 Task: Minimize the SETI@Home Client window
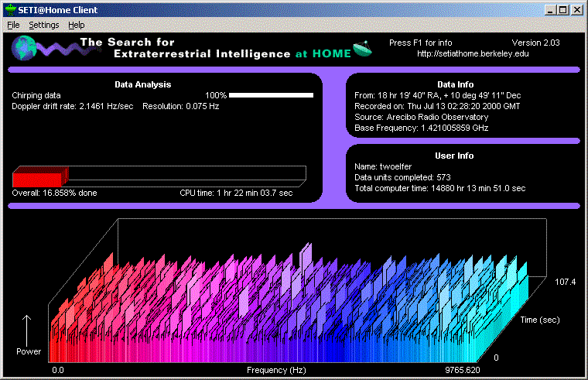[x=550, y=10]
